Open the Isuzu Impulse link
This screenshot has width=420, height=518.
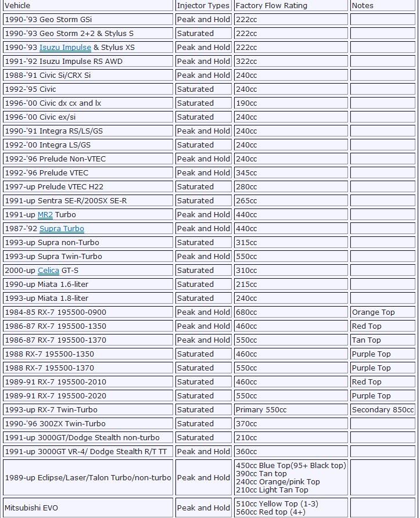65,47
